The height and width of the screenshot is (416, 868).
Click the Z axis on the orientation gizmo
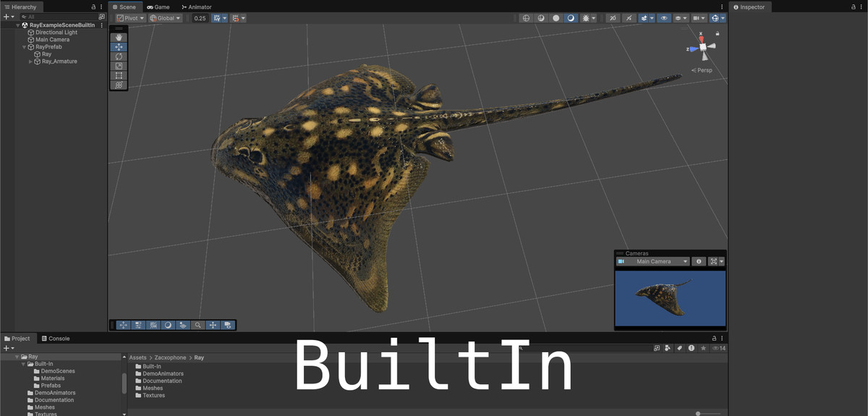[x=692, y=49]
